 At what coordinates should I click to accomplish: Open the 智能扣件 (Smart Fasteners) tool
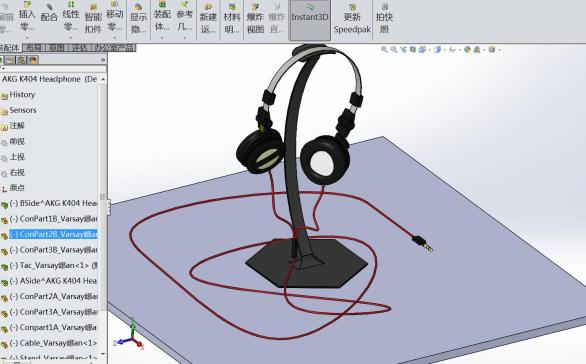pos(93,19)
